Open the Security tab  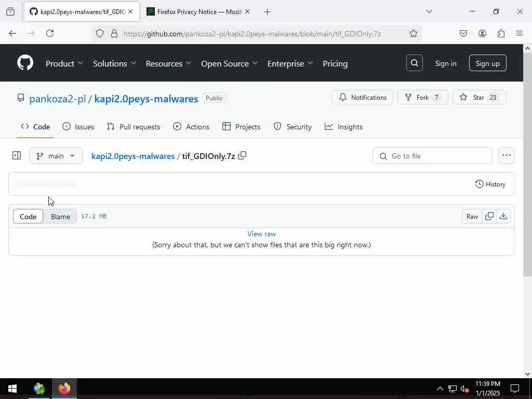(292, 127)
